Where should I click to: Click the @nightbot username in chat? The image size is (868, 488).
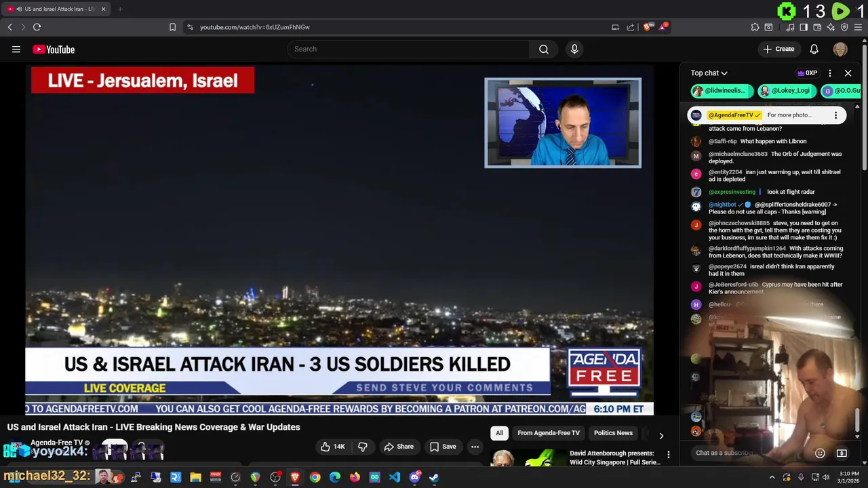tap(722, 205)
